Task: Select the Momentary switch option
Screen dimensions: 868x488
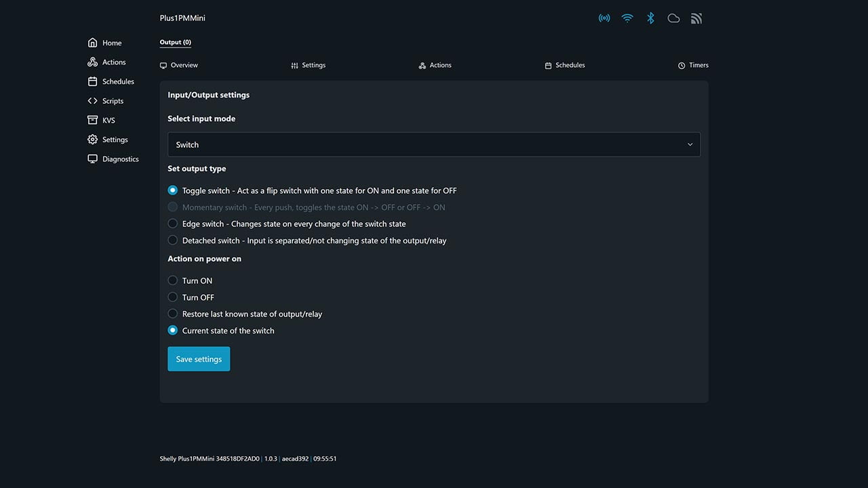Action: [x=173, y=207]
